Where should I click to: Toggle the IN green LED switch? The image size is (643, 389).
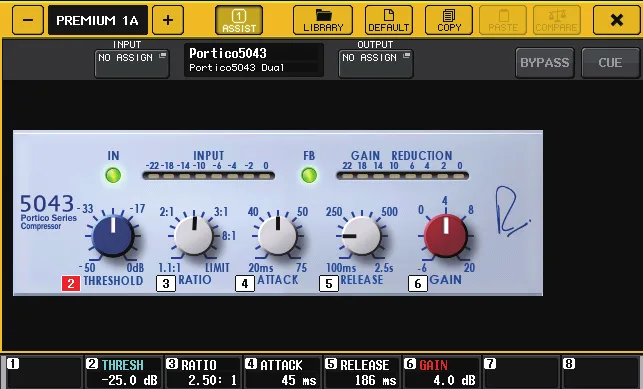click(113, 175)
